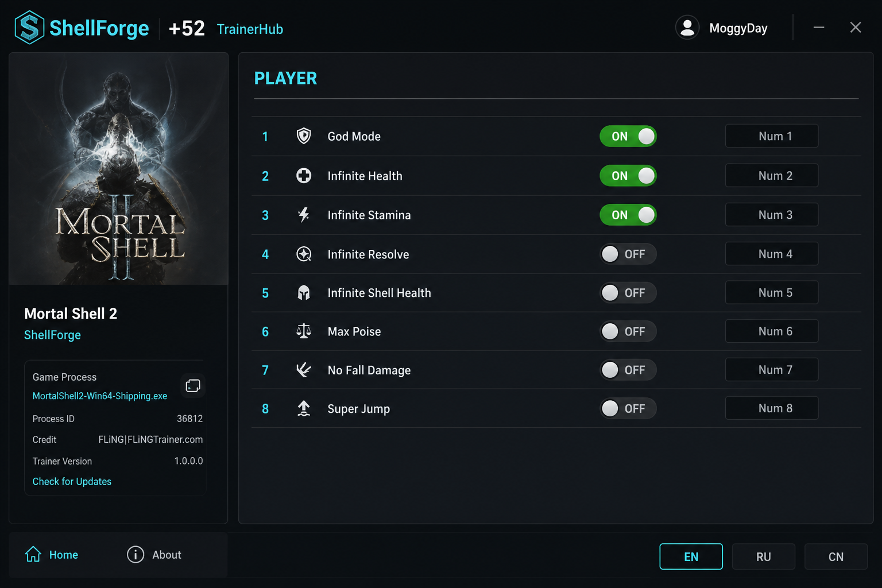The width and height of the screenshot is (882, 588).
Task: Click the ShellForge logo icon
Action: 29,28
